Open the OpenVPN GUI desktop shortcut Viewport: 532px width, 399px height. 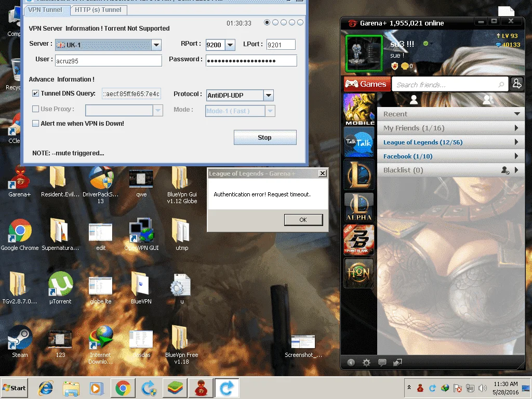(x=141, y=235)
